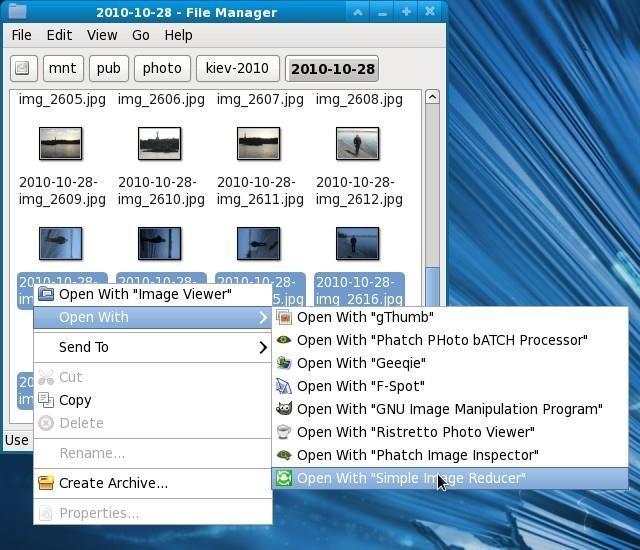640x550 pixels.
Task: Click the root filesystem path button
Action: (x=22, y=69)
